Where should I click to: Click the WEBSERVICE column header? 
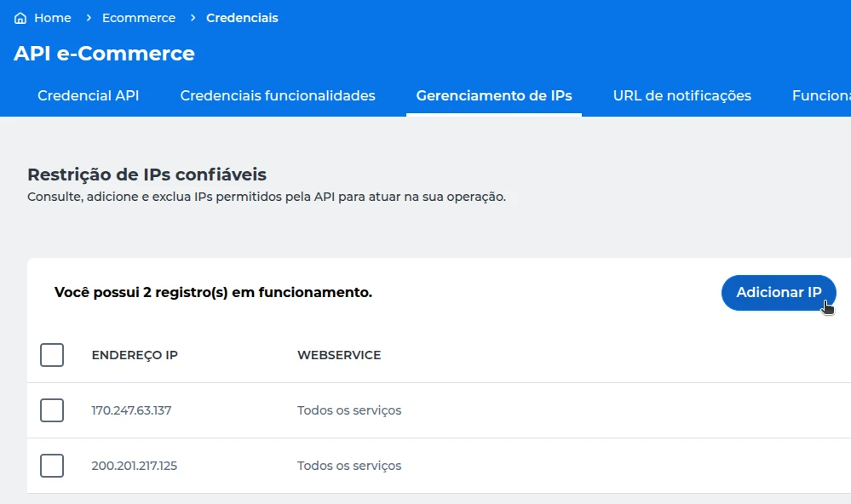tap(339, 355)
